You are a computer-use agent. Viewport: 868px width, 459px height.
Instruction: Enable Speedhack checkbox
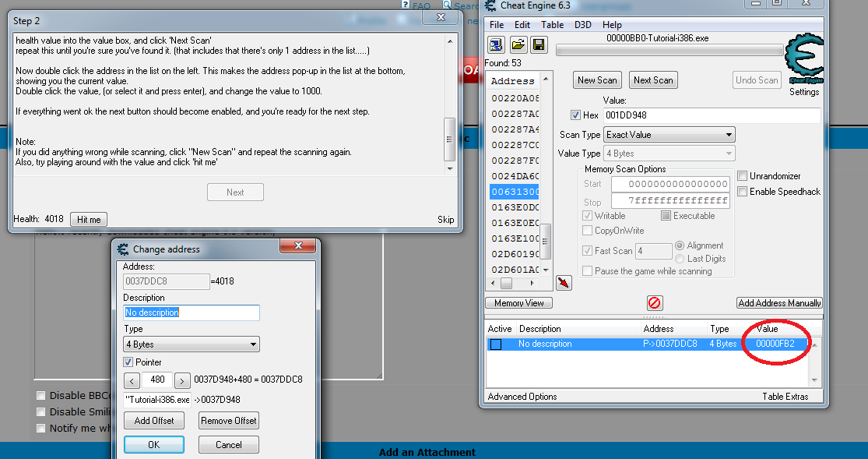[743, 191]
